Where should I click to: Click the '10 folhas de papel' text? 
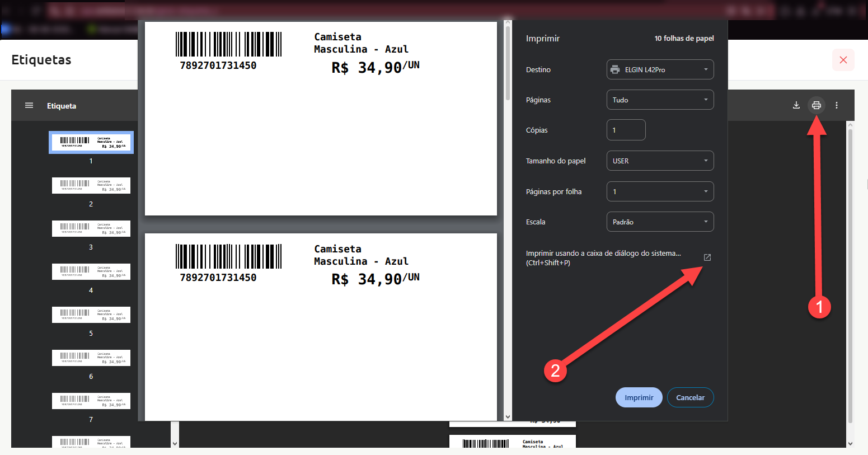[x=684, y=39]
